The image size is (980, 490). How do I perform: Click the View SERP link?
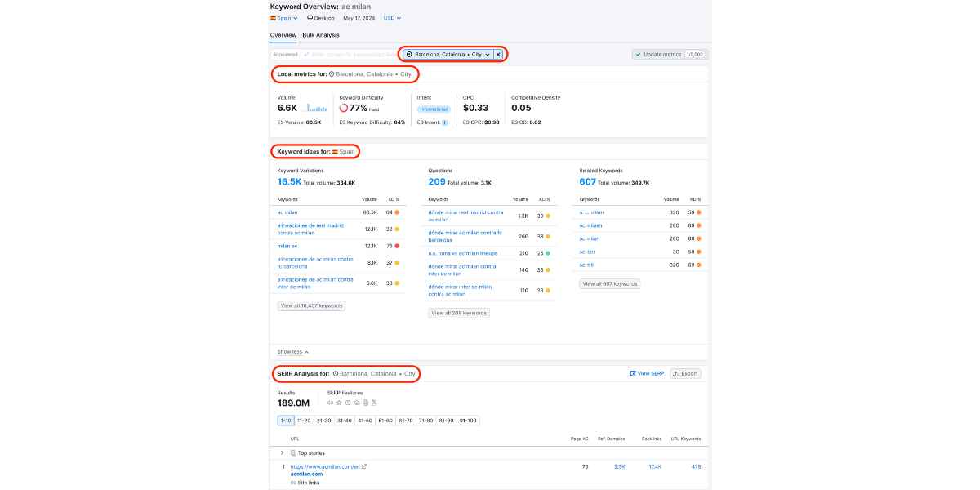coord(648,373)
